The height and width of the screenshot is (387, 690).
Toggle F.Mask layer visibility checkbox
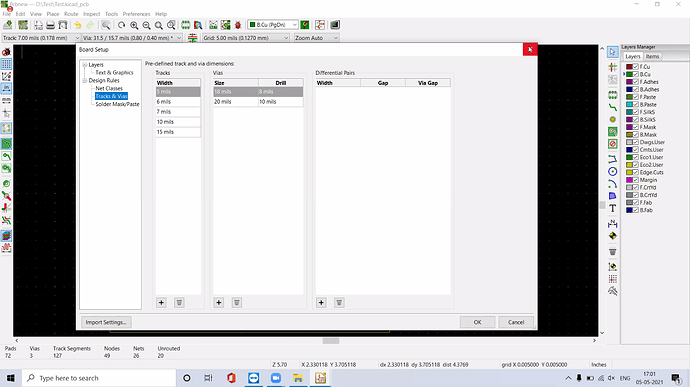click(635, 127)
